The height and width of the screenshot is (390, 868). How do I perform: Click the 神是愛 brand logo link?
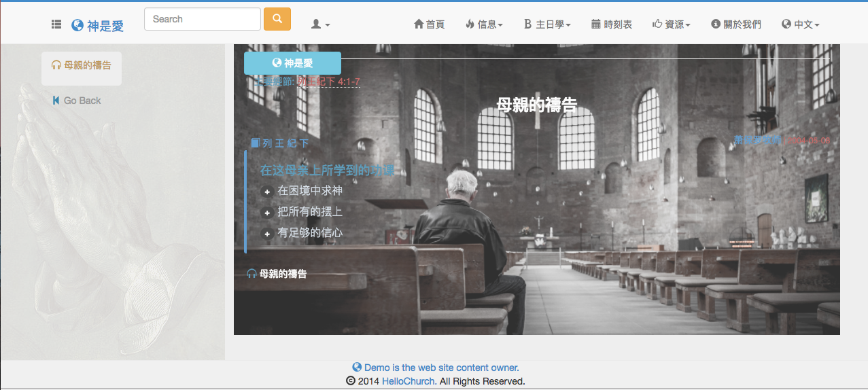pyautogui.click(x=98, y=26)
